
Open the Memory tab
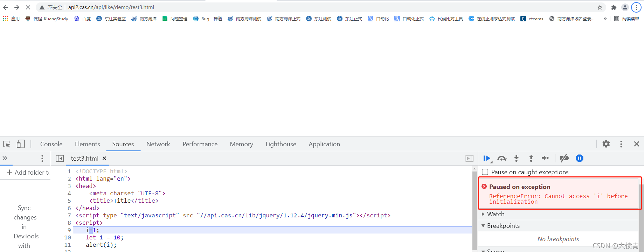241,144
